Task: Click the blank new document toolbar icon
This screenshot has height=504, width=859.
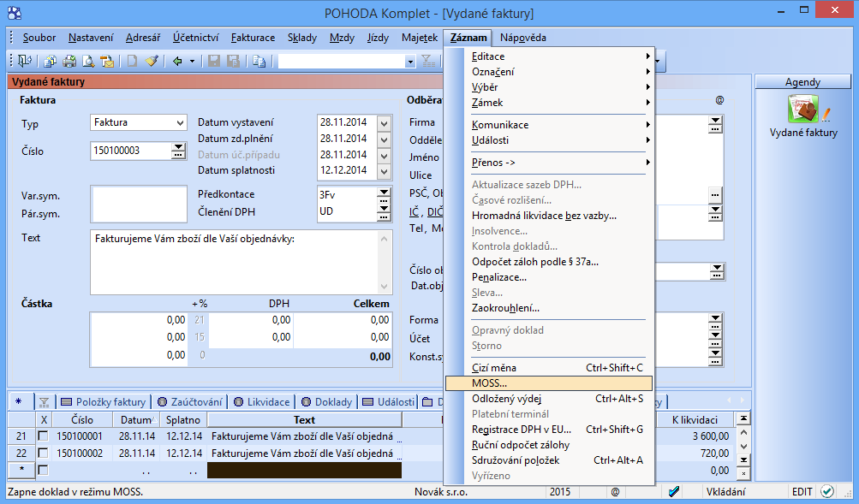Action: tap(132, 62)
